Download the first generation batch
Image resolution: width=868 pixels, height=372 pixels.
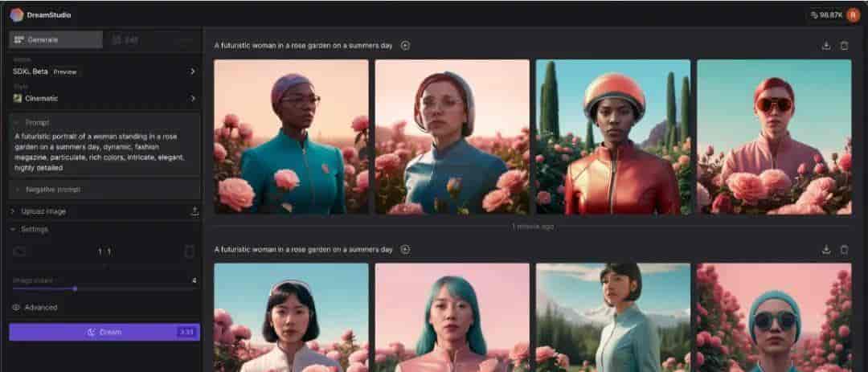(x=826, y=46)
